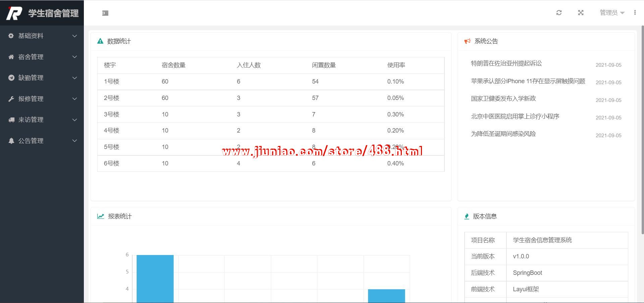Click the SpringBoot backend value
644x303 pixels.
(x=527, y=273)
